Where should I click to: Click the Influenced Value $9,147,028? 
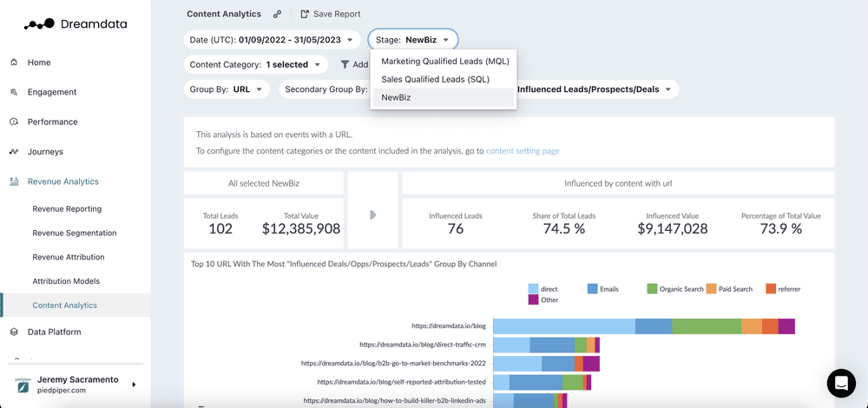673,228
